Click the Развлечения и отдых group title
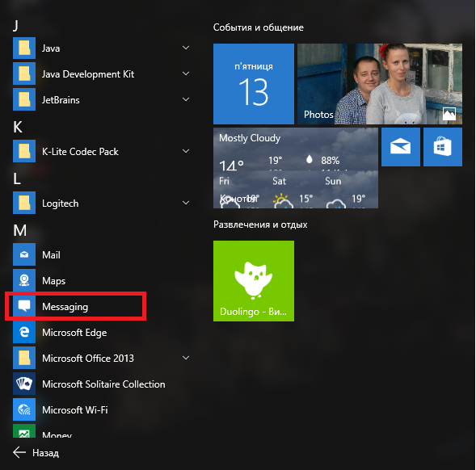This screenshot has width=476, height=470. (x=260, y=225)
